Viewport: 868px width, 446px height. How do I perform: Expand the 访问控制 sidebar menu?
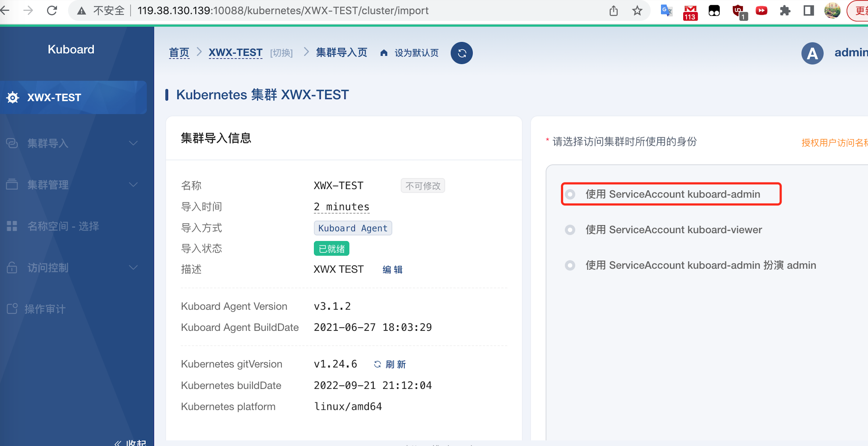pyautogui.click(x=72, y=268)
